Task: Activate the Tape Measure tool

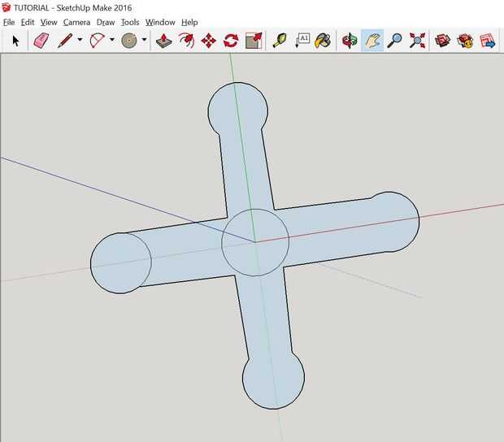Action: (x=280, y=41)
